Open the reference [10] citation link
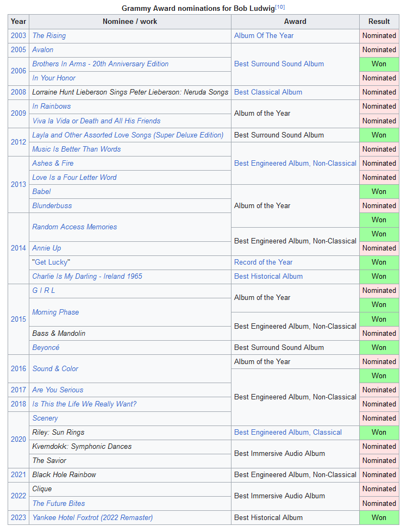 point(280,7)
